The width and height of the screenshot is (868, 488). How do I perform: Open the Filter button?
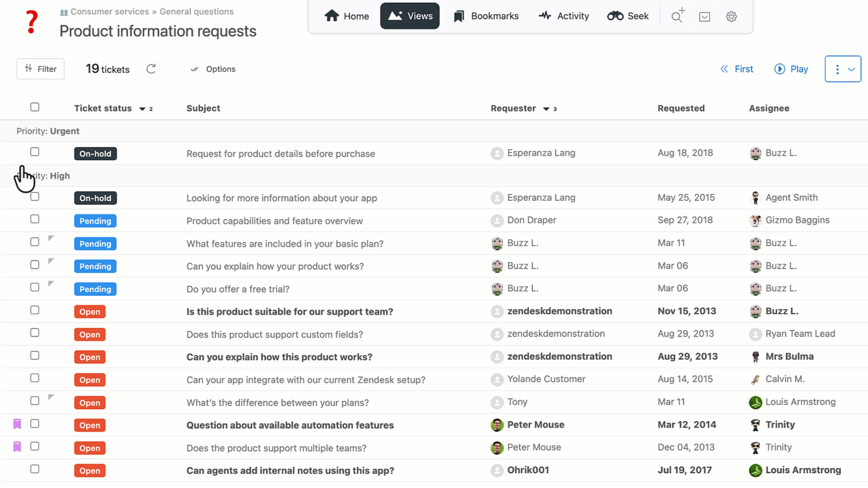pos(41,69)
